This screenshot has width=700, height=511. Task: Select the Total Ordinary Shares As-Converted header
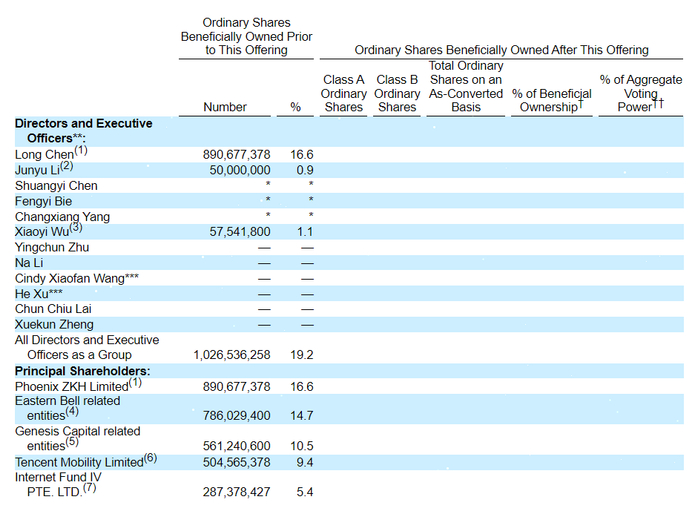465,86
